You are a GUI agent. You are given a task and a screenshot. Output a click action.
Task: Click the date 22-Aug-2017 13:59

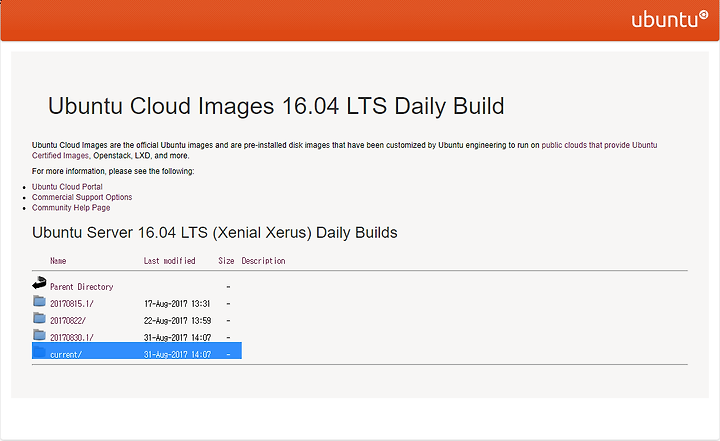click(177, 321)
